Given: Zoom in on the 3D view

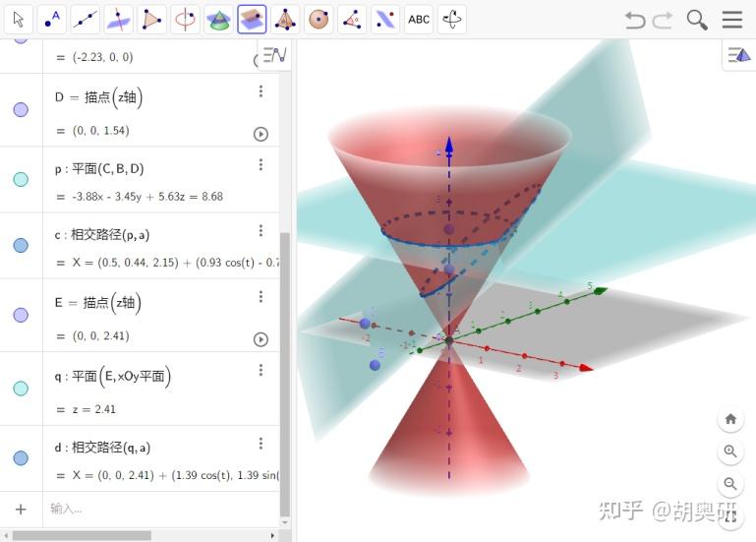Looking at the screenshot, I should point(730,452).
